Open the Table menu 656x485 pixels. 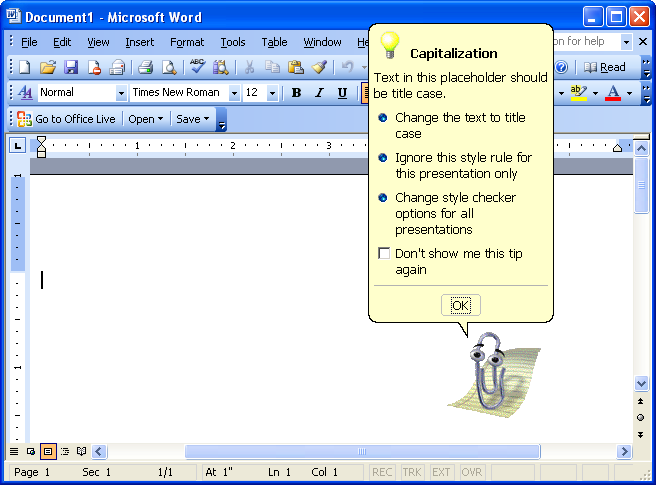point(274,42)
